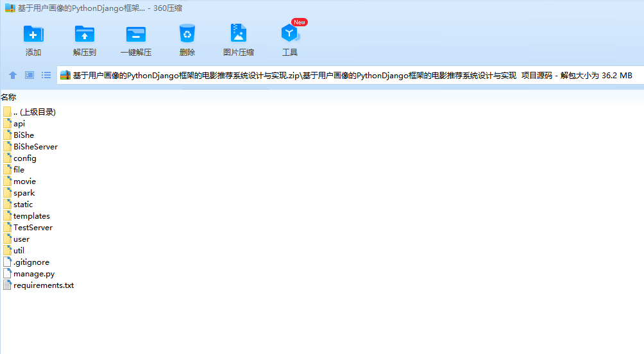Select the requirements.txt file
Screen dimensions: 644x354
[38, 285]
